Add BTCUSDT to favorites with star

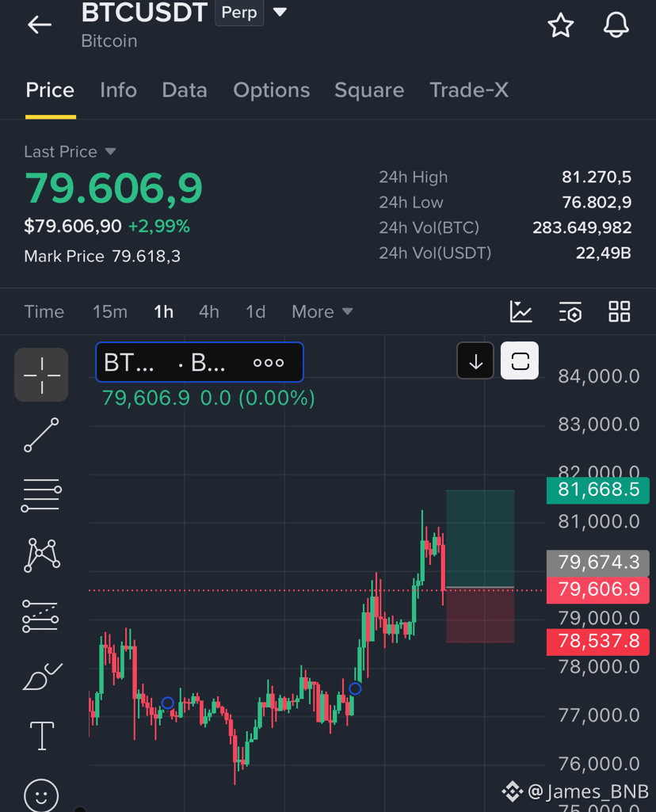pos(561,25)
